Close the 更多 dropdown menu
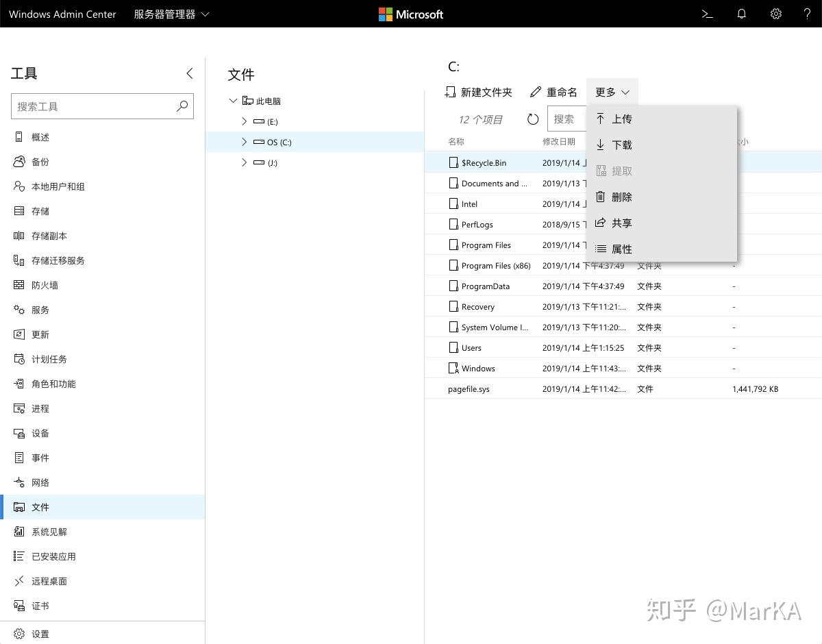 coord(612,92)
